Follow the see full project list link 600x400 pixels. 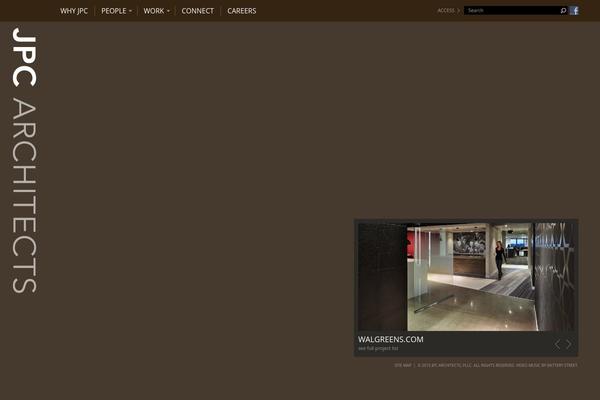click(378, 348)
